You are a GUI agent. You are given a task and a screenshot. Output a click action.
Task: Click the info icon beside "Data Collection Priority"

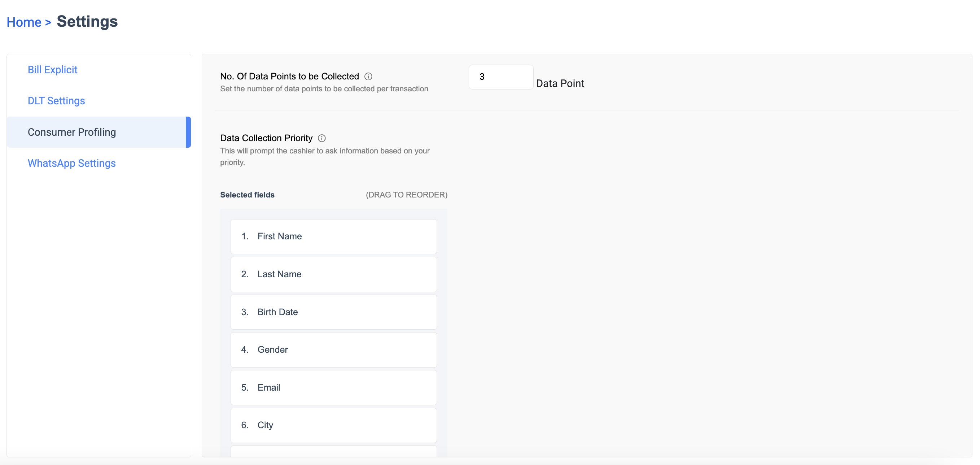click(x=322, y=138)
